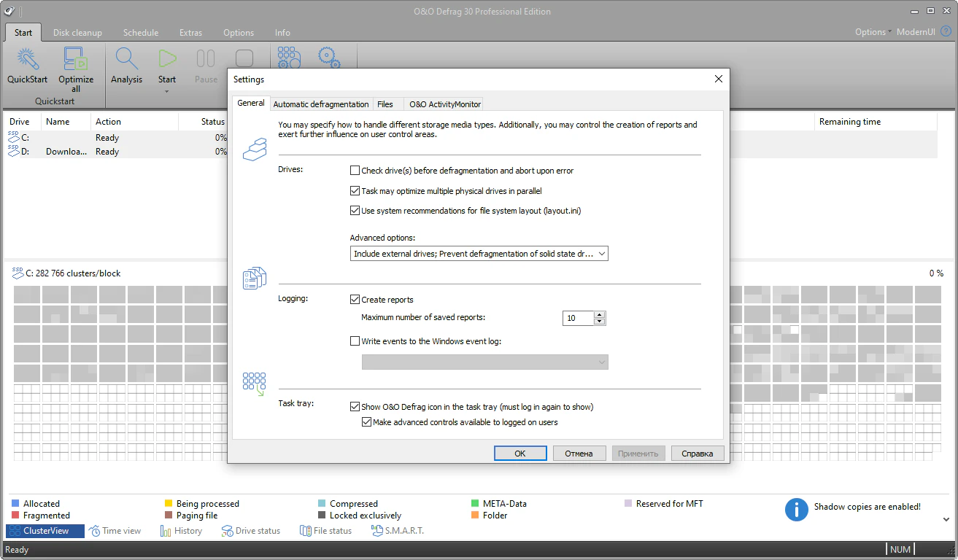Open the Disk cleanup ribbon tab

(77, 33)
